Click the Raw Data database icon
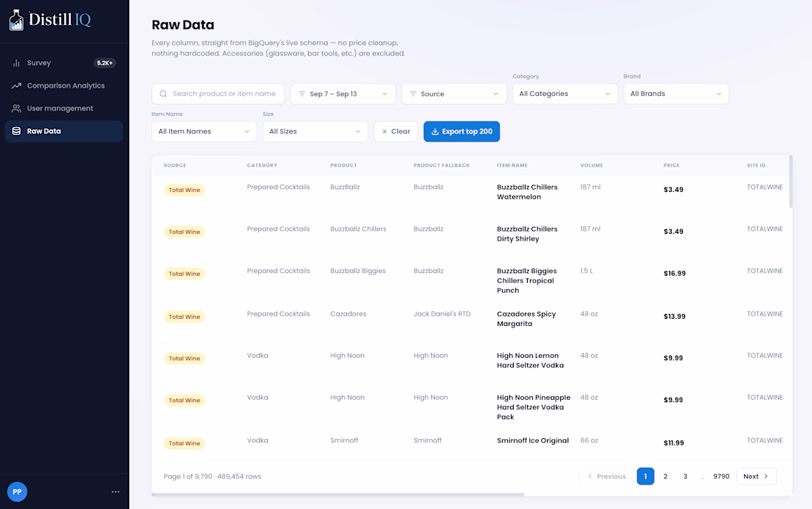The width and height of the screenshot is (812, 509). 16,131
